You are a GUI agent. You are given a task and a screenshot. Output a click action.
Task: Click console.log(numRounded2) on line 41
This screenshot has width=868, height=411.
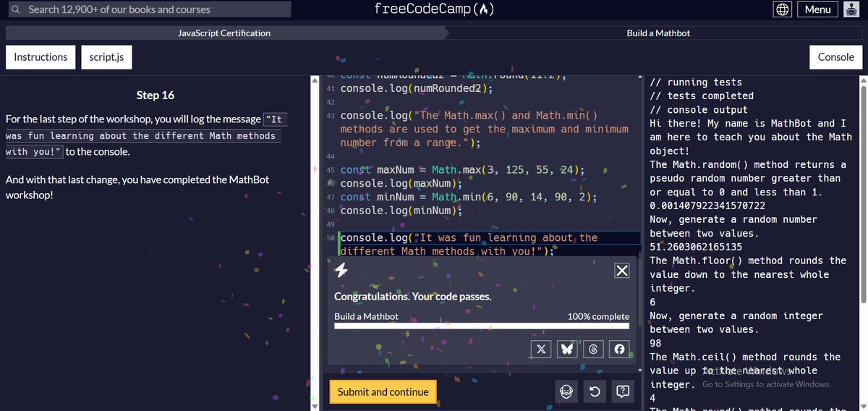(416, 88)
